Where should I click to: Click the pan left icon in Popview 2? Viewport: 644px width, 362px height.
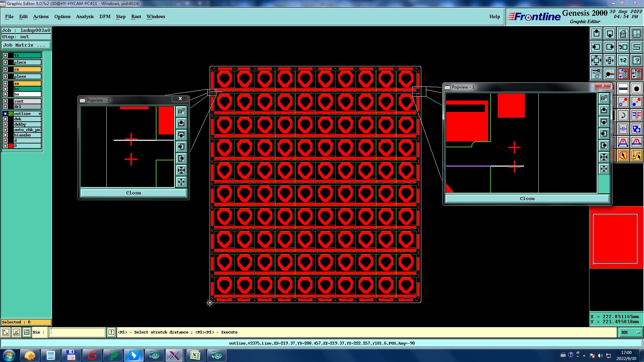coord(181,147)
